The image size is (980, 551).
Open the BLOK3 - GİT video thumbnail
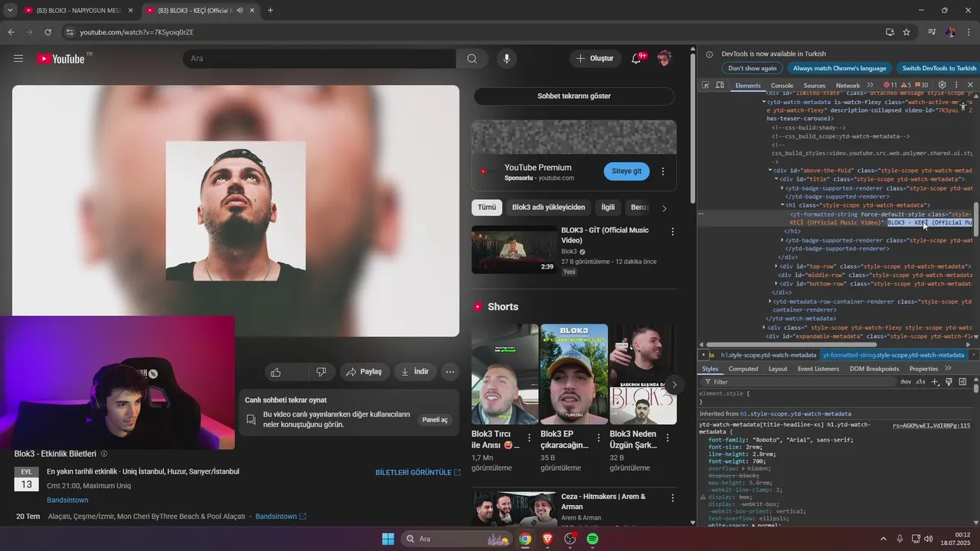tap(514, 249)
